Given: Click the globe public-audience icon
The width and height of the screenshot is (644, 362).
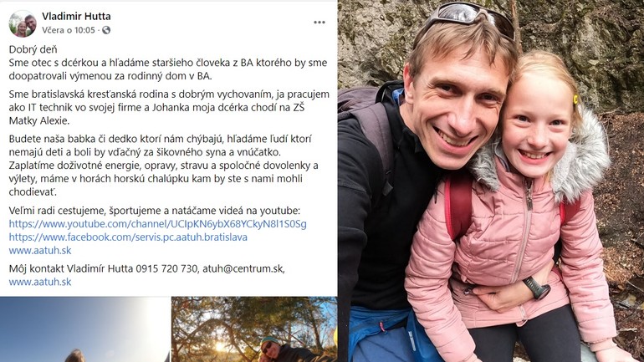Looking at the screenshot, I should 106,30.
